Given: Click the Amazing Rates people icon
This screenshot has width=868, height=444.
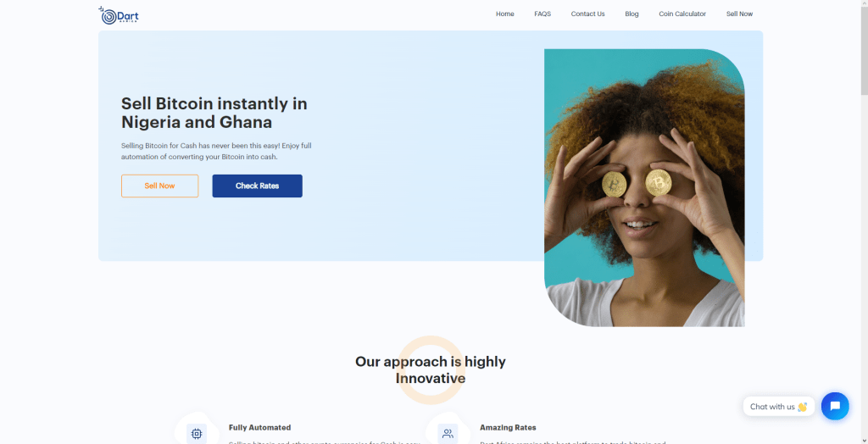Looking at the screenshot, I should 448,434.
